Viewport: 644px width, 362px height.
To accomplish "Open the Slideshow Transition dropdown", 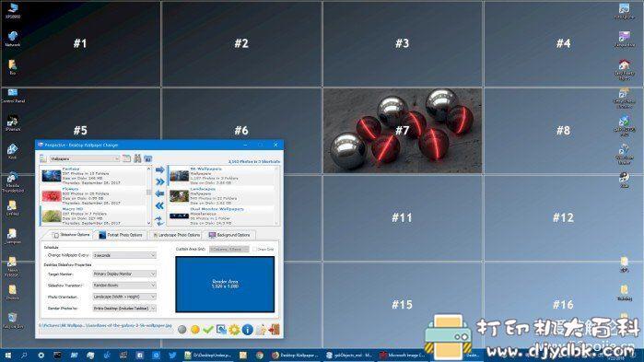I will [124, 286].
